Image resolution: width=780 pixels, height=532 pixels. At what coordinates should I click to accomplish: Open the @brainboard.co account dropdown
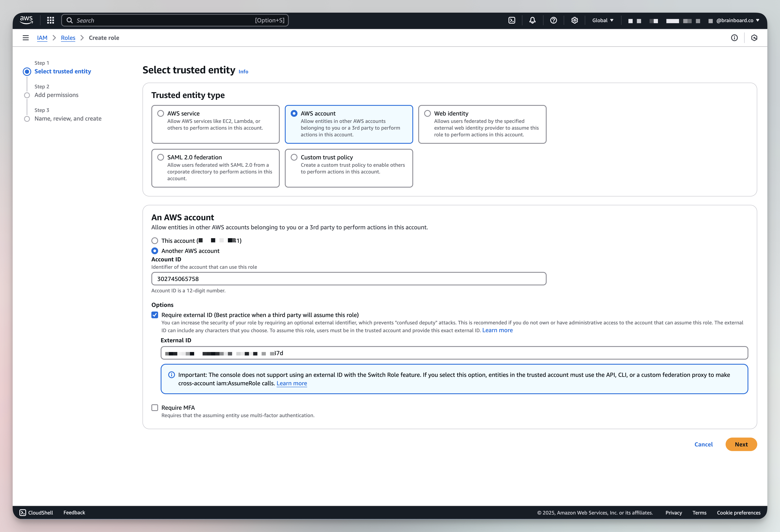[x=737, y=20]
